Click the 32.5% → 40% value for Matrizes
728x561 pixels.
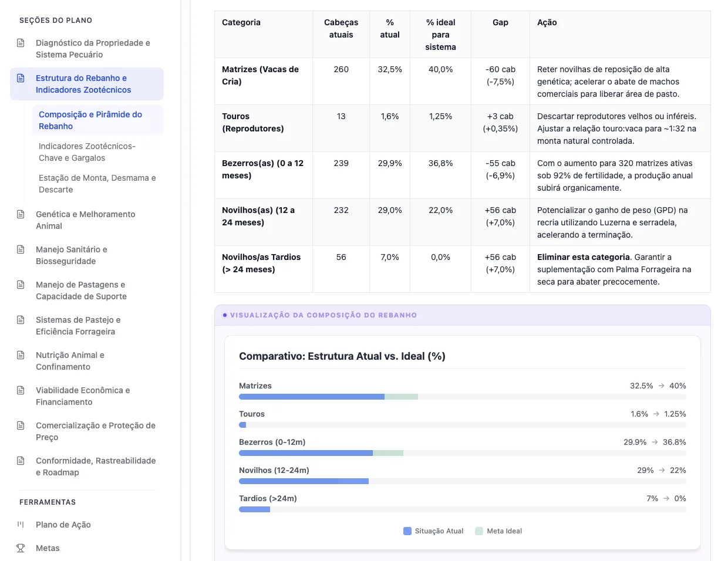click(x=658, y=386)
